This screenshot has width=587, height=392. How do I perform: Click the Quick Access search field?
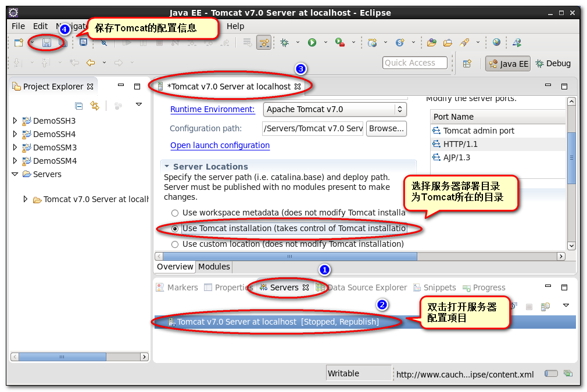tap(415, 63)
